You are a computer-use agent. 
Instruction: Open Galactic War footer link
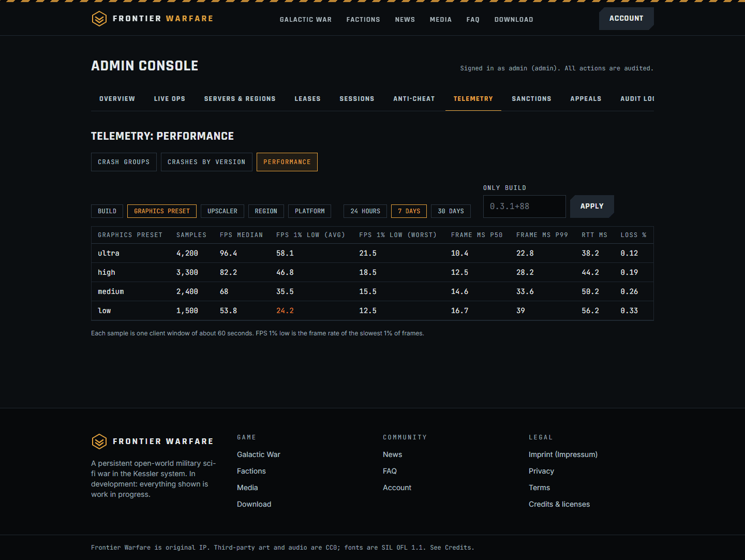[259, 454]
